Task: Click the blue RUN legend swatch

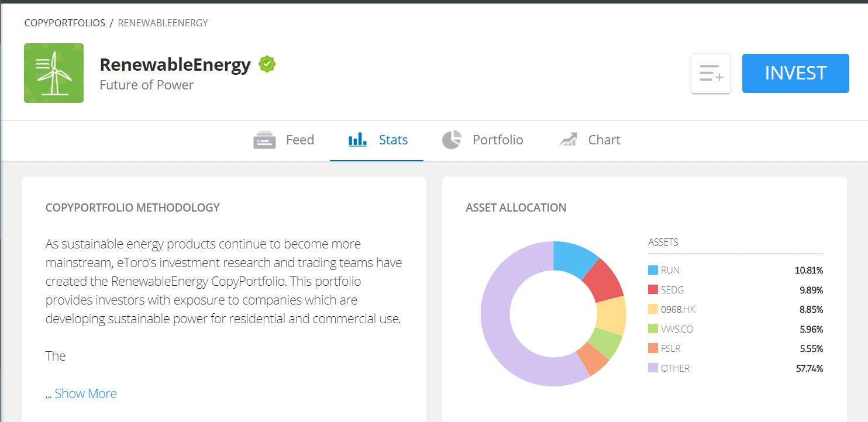Action: [653, 270]
